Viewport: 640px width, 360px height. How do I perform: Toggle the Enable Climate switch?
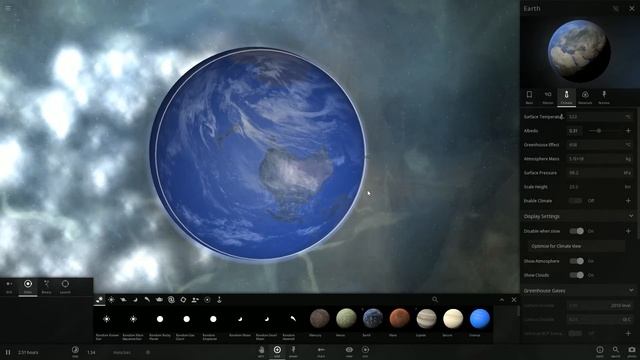(x=576, y=201)
